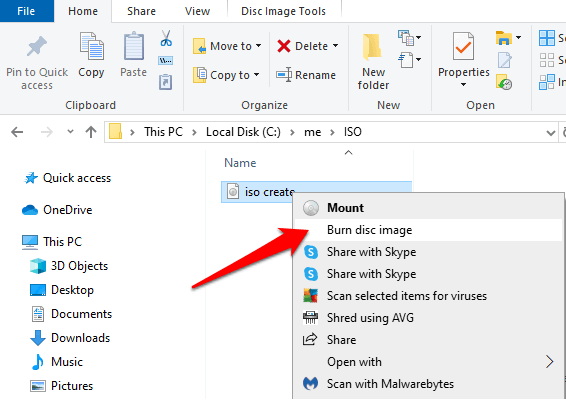Click the Up arrow navigation button
This screenshot has height=400, width=566.
coord(91,132)
